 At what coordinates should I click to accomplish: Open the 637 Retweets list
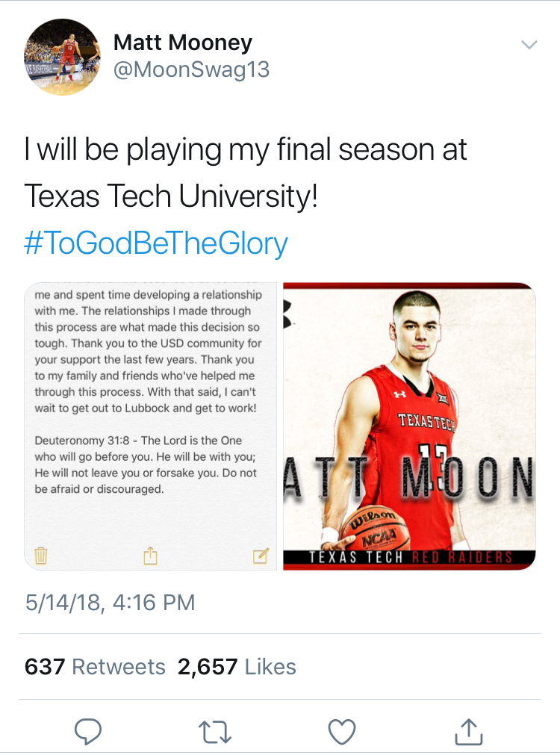93,667
